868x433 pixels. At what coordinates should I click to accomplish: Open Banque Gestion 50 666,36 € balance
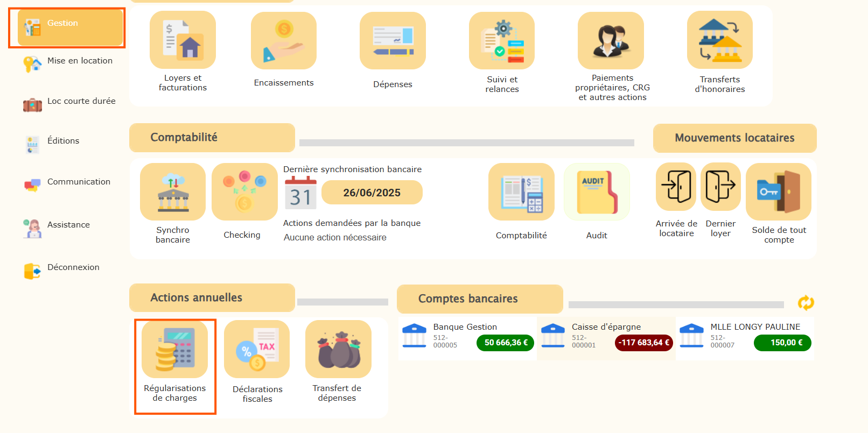pos(505,343)
